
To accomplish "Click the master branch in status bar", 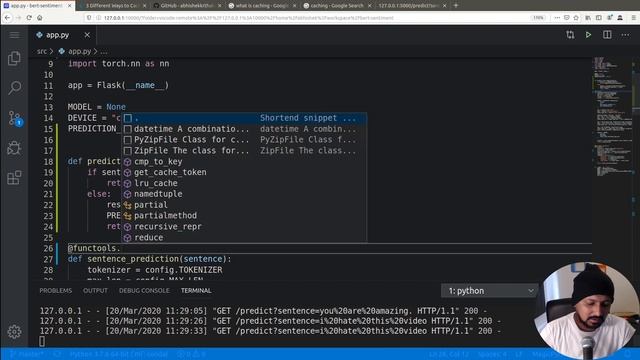I will pyautogui.click(x=28, y=354).
